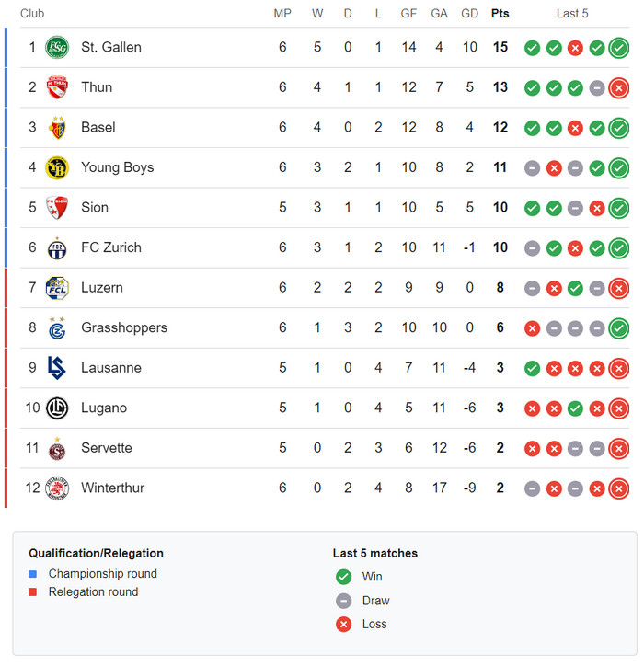Image resolution: width=644 pixels, height=666 pixels.
Task: Click Thun's most recent loss icon
Action: coord(618,88)
